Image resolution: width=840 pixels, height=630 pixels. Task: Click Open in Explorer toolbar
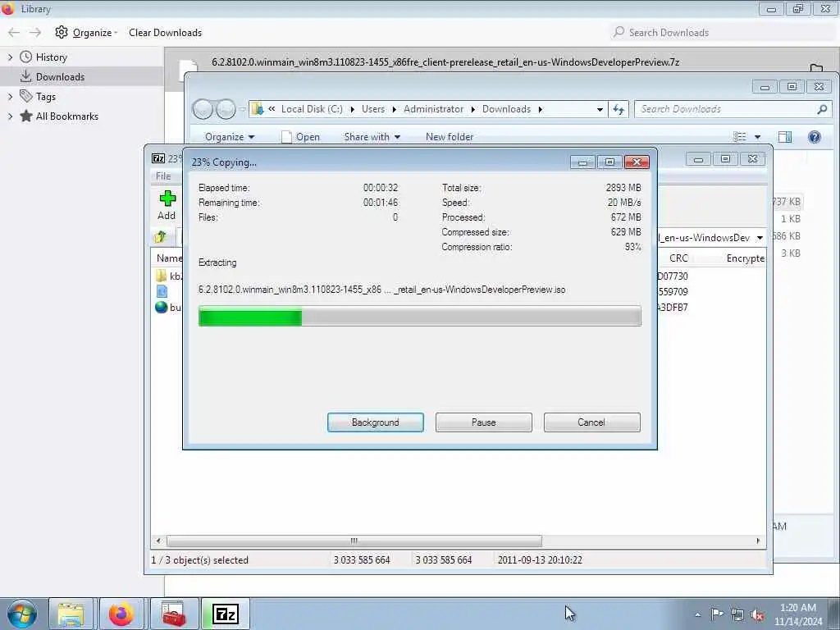[300, 137]
